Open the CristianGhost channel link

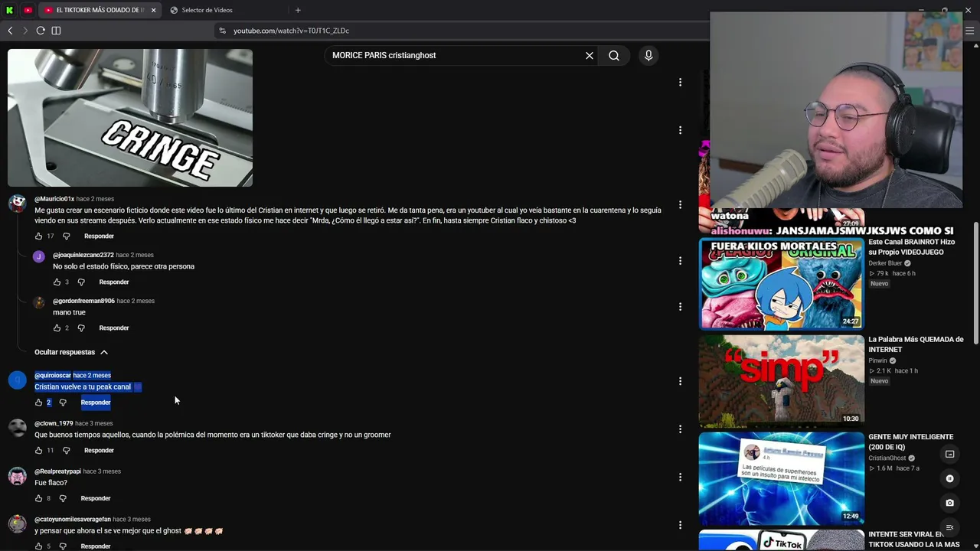(x=887, y=458)
